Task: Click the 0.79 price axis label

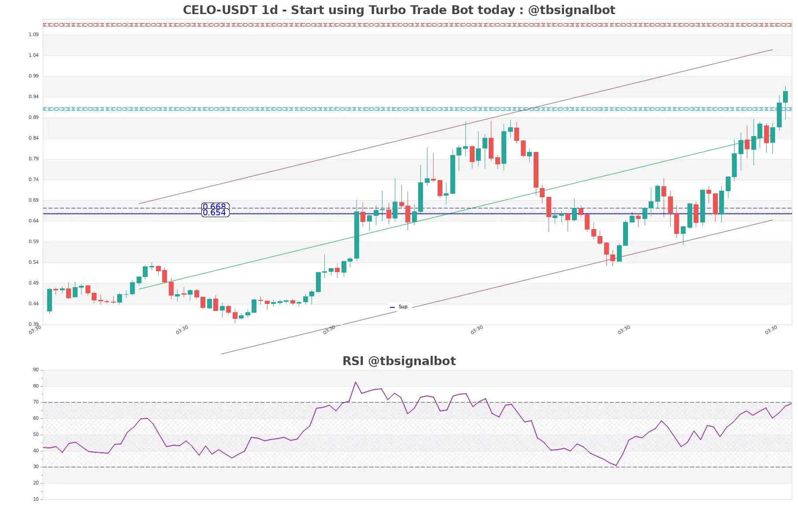Action: click(x=33, y=159)
